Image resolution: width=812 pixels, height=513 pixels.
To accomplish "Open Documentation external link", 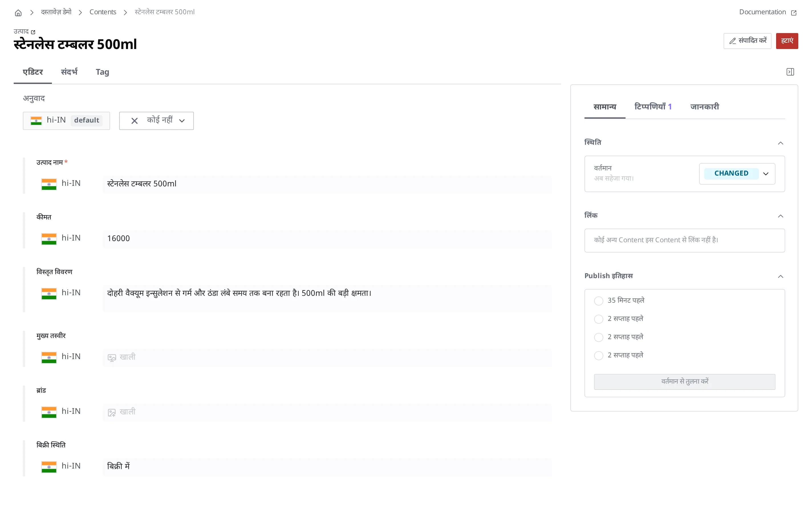I will (x=768, y=12).
